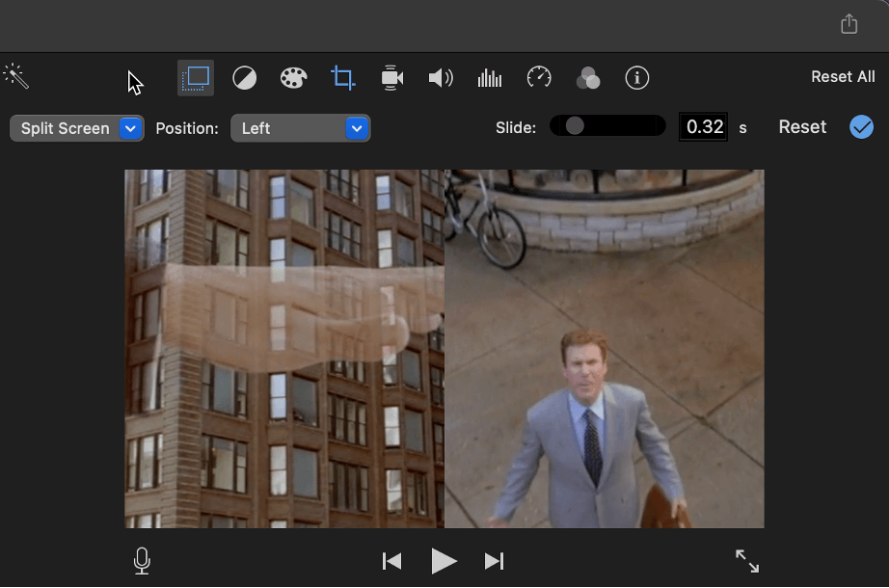Open the Color Balance tool

pyautogui.click(x=244, y=78)
